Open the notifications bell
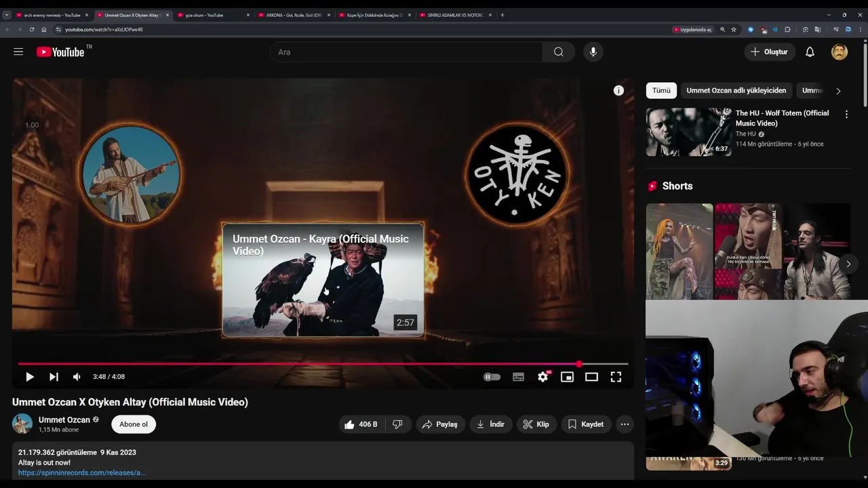 [x=810, y=52]
